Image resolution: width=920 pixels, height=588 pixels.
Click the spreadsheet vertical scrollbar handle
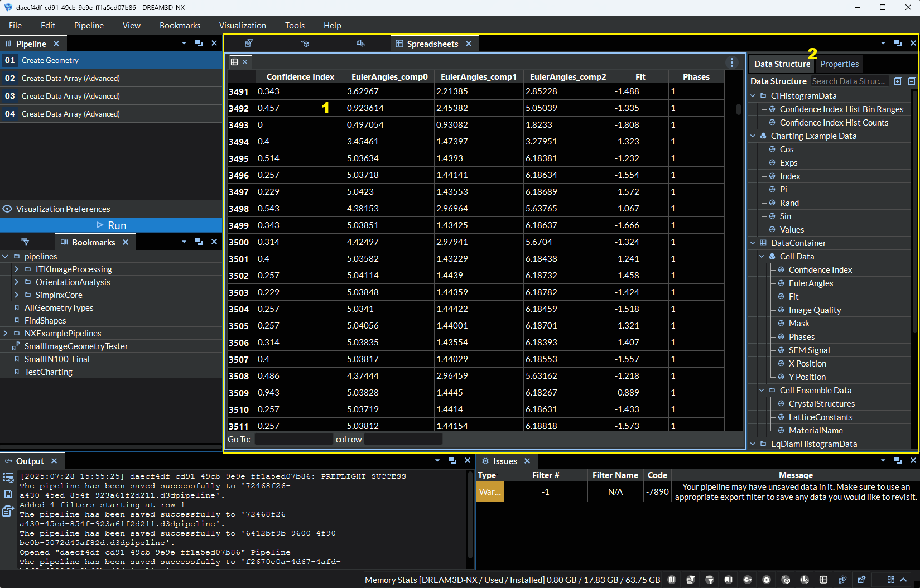coord(739,109)
